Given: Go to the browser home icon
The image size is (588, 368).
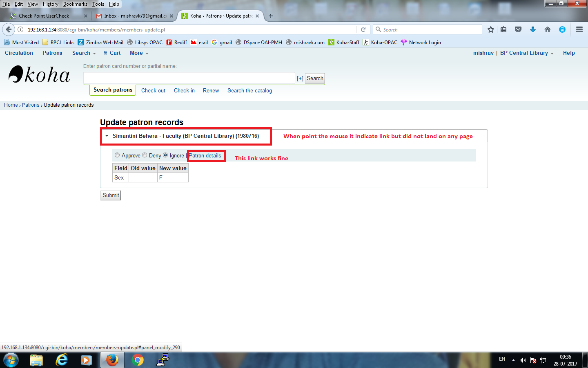Looking at the screenshot, I should click(x=548, y=29).
